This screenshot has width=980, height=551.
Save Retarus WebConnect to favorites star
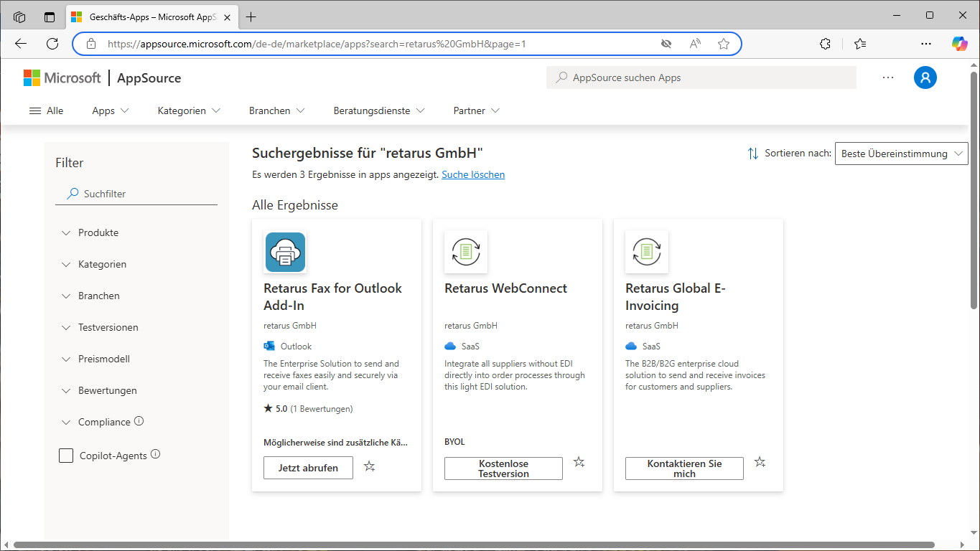click(x=579, y=462)
